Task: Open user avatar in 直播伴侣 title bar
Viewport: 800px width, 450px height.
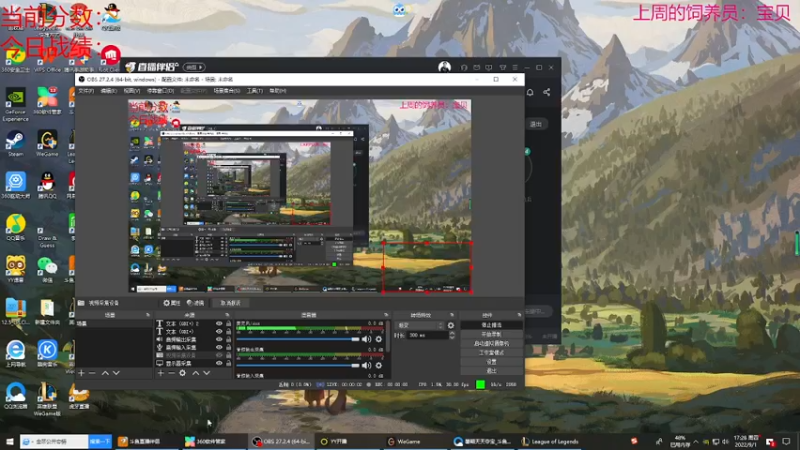Action: pos(444,67)
